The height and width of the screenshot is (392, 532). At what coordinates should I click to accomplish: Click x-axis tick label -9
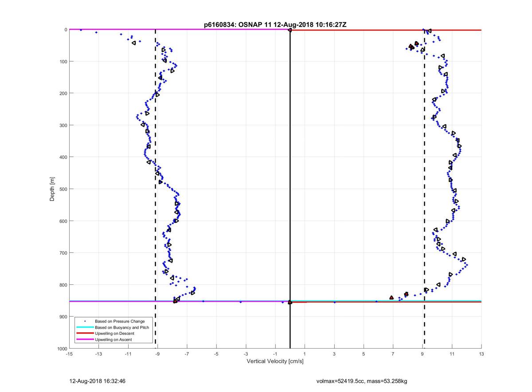pyautogui.click(x=157, y=354)
